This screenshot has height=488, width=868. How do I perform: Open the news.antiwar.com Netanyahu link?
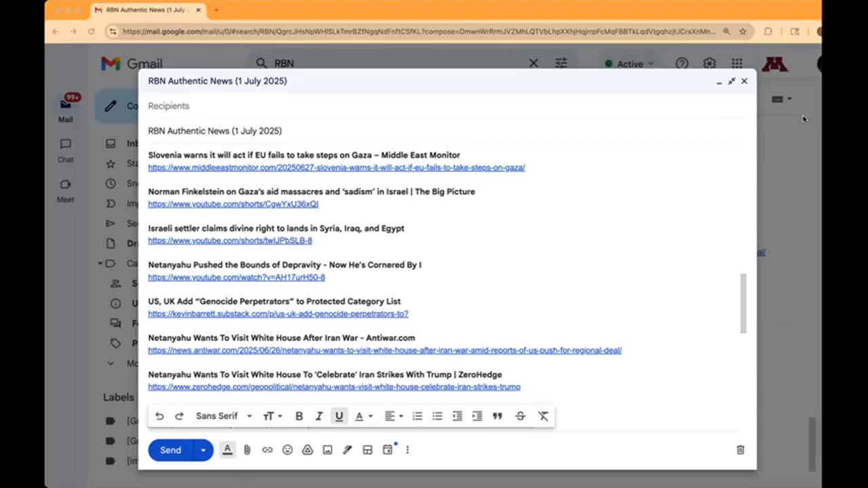point(384,350)
